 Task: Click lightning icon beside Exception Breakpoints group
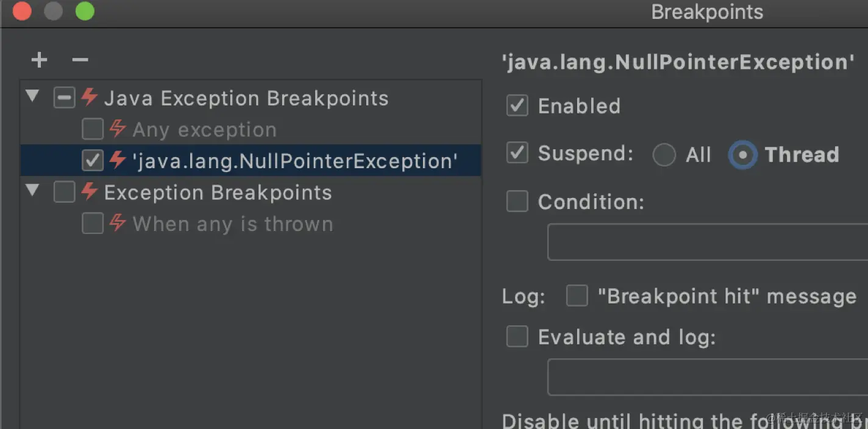(x=90, y=192)
